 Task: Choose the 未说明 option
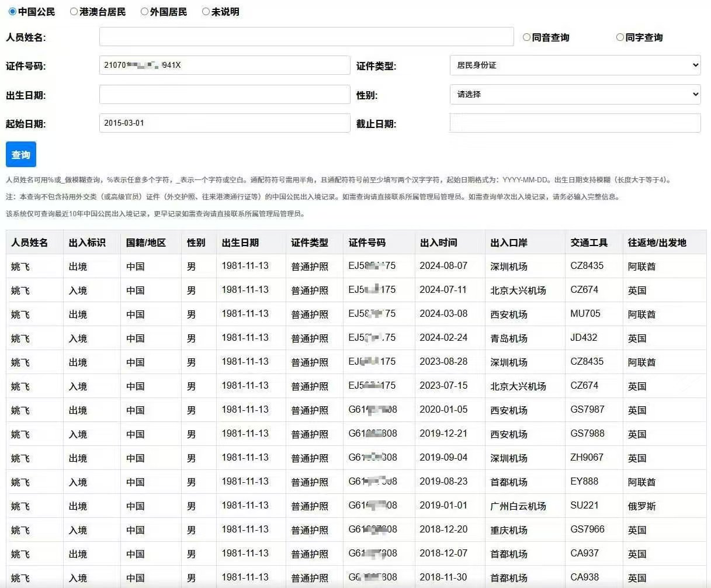click(206, 11)
